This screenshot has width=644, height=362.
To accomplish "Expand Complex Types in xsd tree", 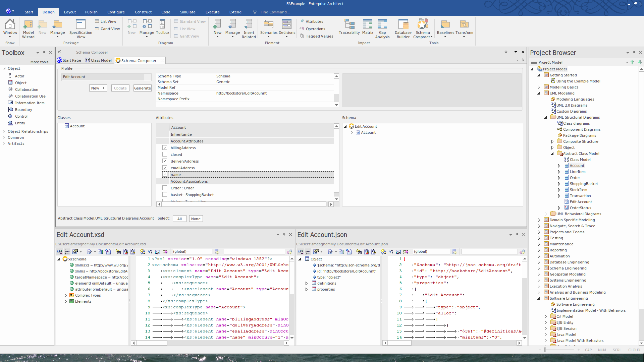I will pos(66,296).
